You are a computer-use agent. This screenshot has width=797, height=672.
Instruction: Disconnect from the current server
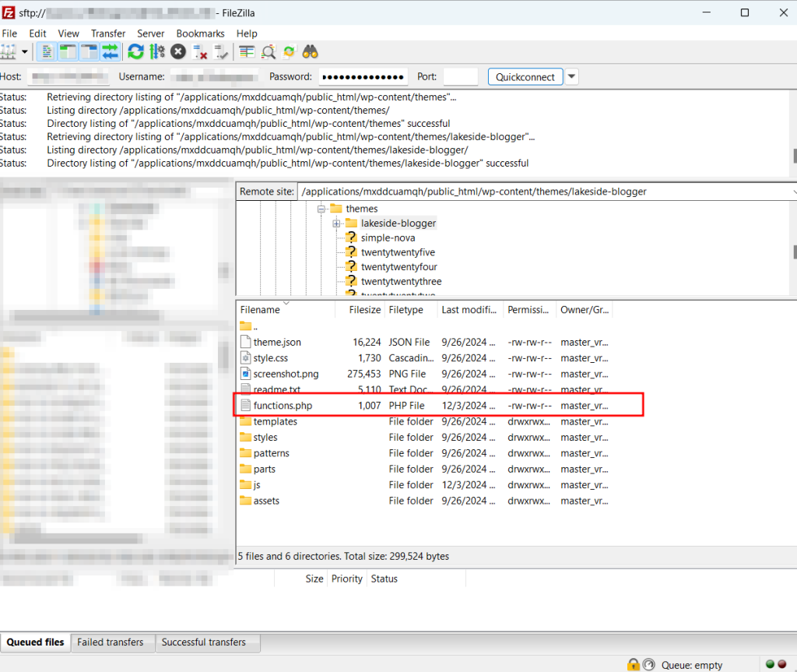[x=200, y=52]
